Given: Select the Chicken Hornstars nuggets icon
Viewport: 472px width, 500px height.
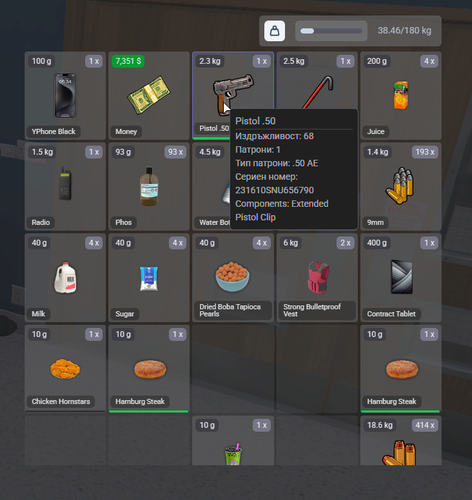Looking at the screenshot, I should (x=65, y=369).
